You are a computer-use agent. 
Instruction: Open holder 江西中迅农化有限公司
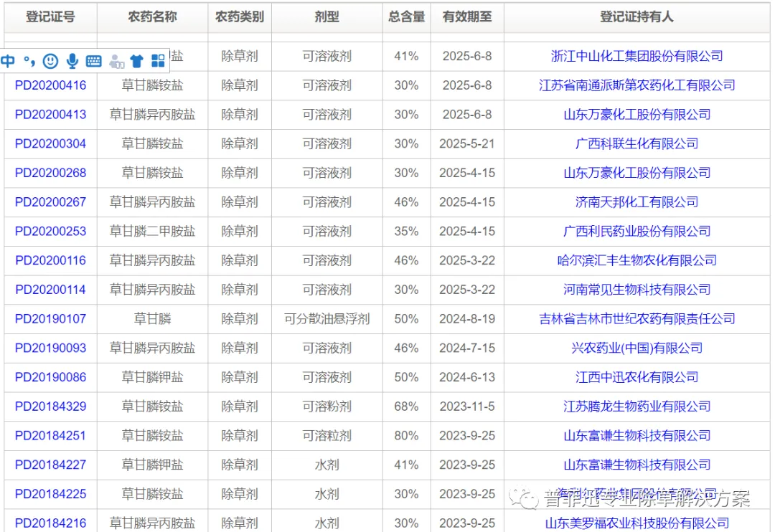tap(637, 377)
